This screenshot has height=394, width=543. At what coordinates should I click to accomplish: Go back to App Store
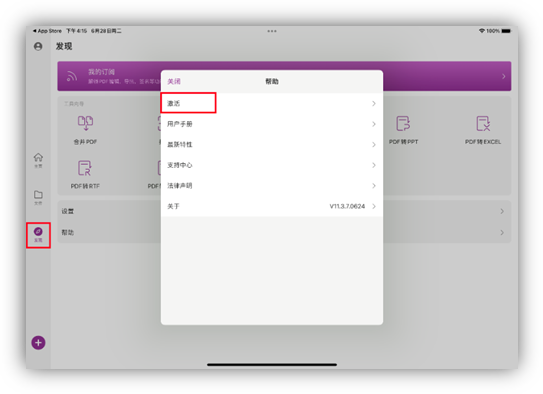(x=47, y=31)
